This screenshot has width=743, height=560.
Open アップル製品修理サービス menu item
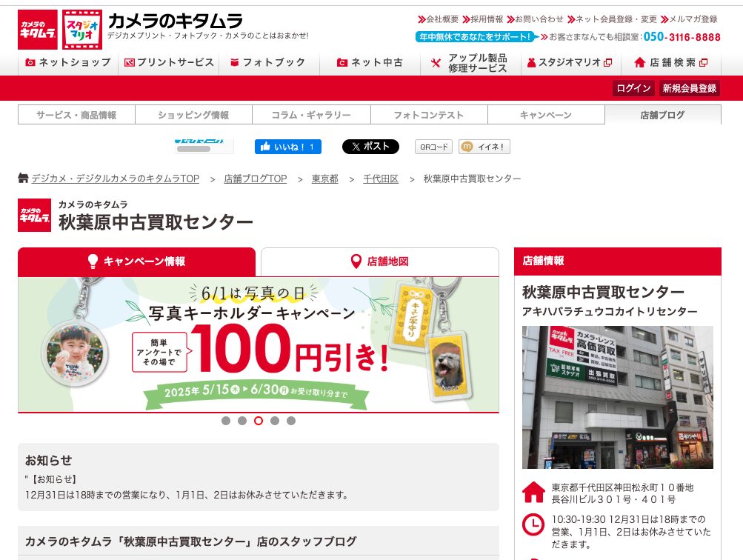[470, 63]
